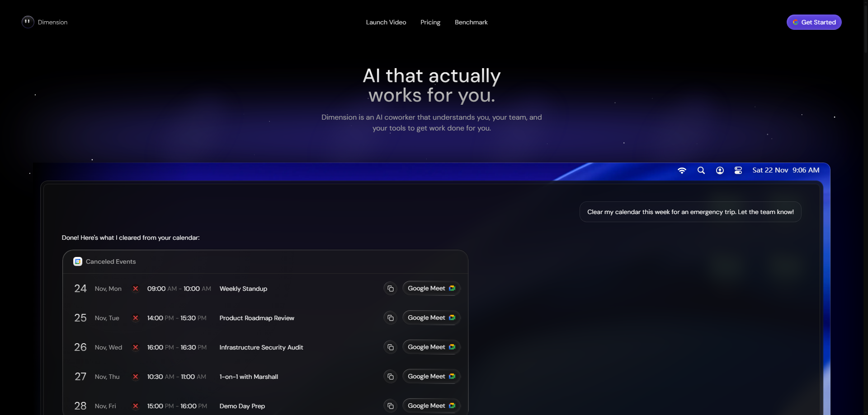Select Benchmark in the navigation bar
The height and width of the screenshot is (415, 868).
tap(471, 22)
